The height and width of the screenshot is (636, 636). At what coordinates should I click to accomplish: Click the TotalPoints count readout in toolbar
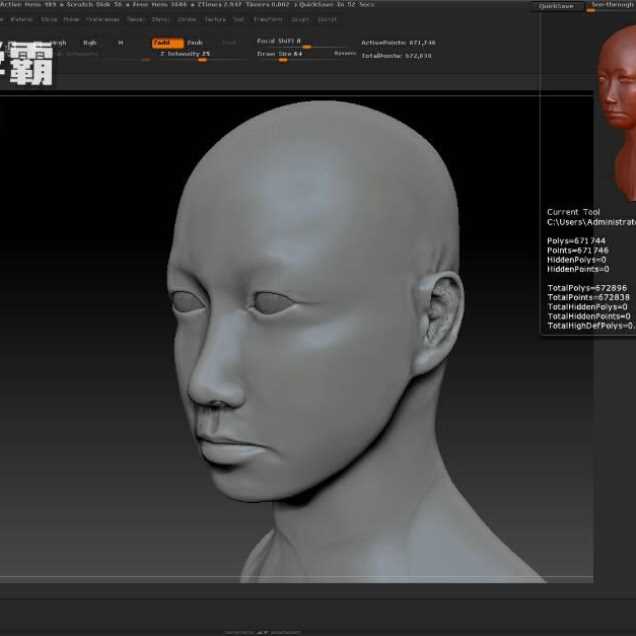tap(396, 56)
